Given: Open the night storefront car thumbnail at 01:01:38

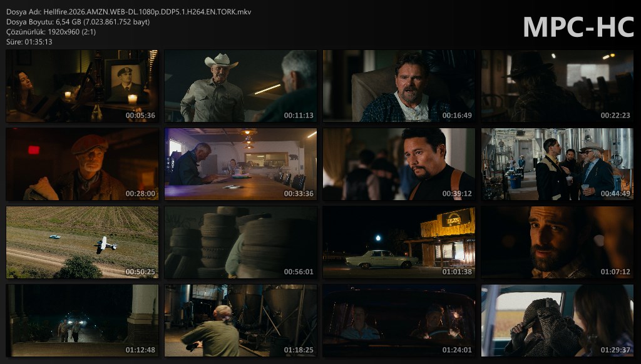Looking at the screenshot, I should (399, 243).
